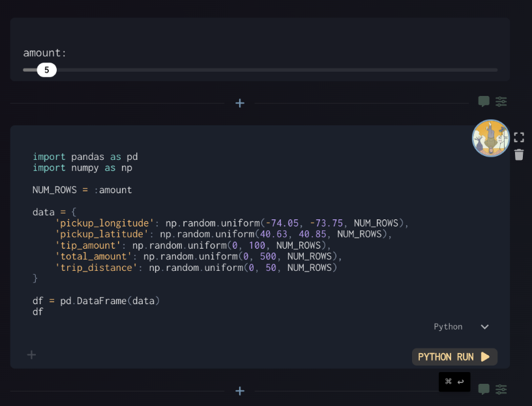The height and width of the screenshot is (406, 532).
Task: Open comments icon below the code cell
Action: point(484,389)
